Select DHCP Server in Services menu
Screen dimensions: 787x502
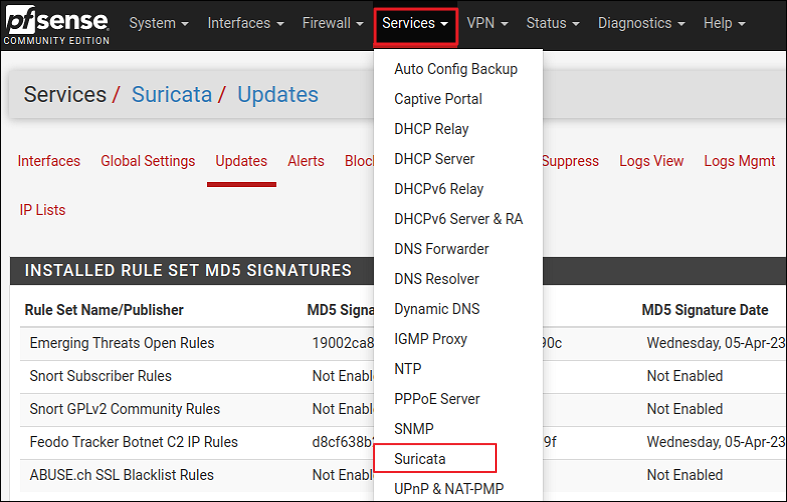point(434,159)
